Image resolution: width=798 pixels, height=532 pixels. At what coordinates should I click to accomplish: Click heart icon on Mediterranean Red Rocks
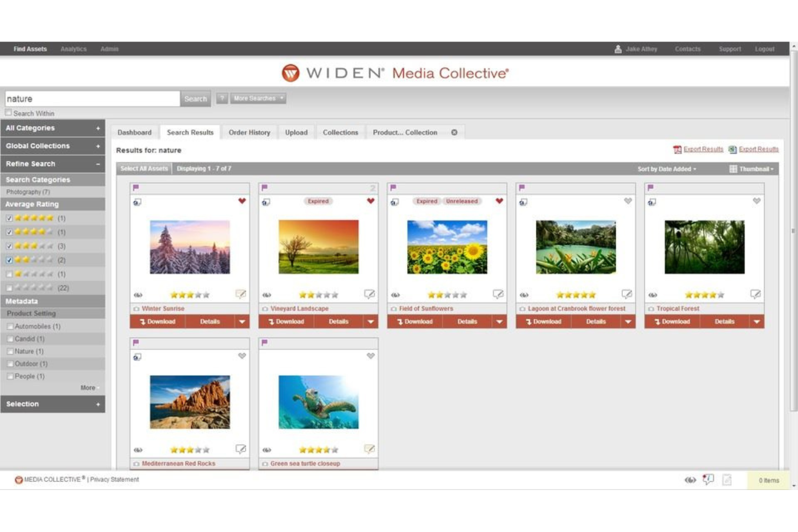pos(242,356)
